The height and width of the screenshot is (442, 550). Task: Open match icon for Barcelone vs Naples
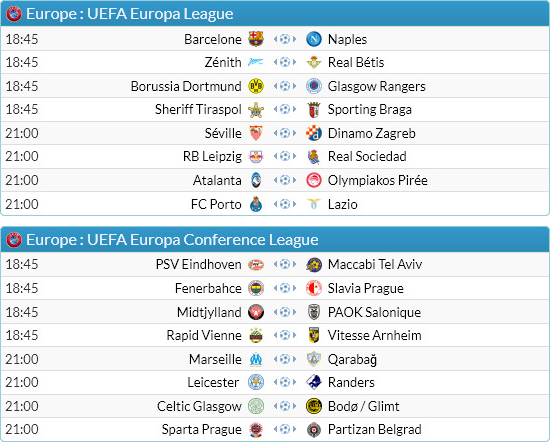coord(285,39)
